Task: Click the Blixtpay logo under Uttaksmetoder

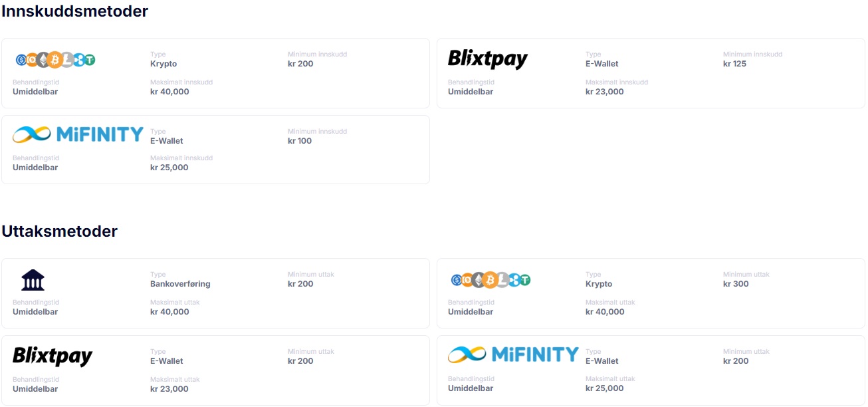Action: [53, 356]
